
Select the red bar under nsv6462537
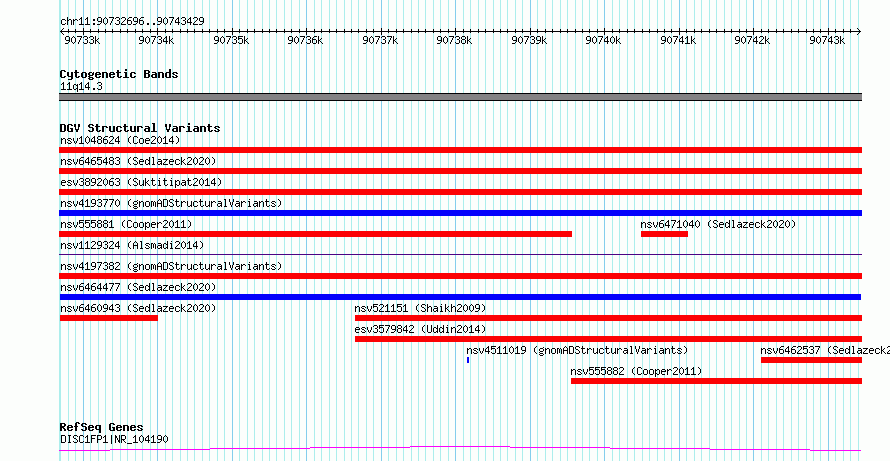811,360
